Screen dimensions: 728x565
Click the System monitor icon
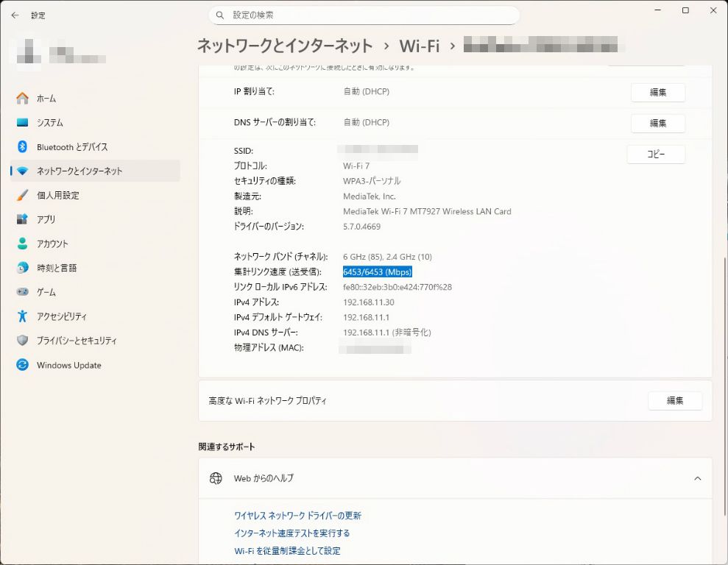(22, 122)
